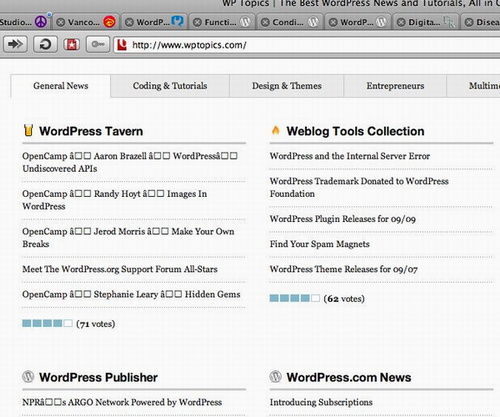Switch to the Digita... browser tab

point(425,22)
